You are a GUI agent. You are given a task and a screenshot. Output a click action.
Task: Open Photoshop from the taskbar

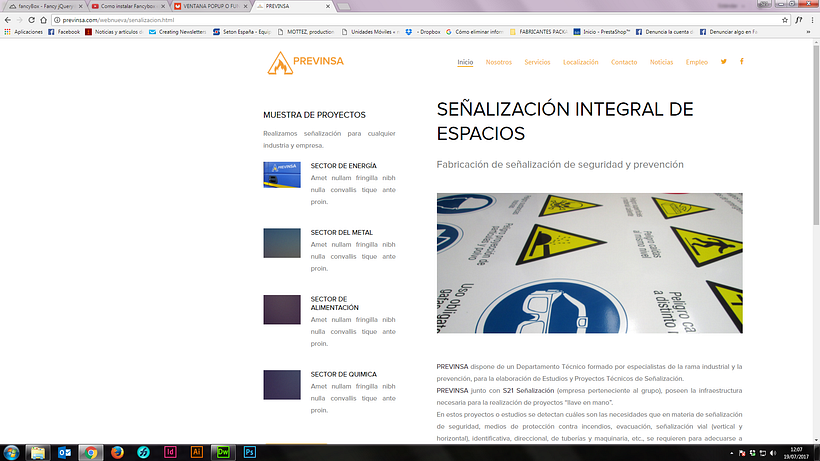point(250,452)
